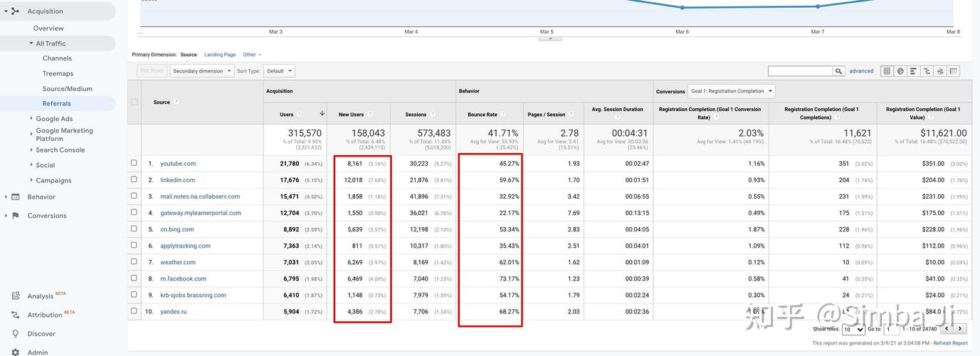The image size is (980, 356).
Task: Switch to the data table view icon
Action: pos(887,71)
